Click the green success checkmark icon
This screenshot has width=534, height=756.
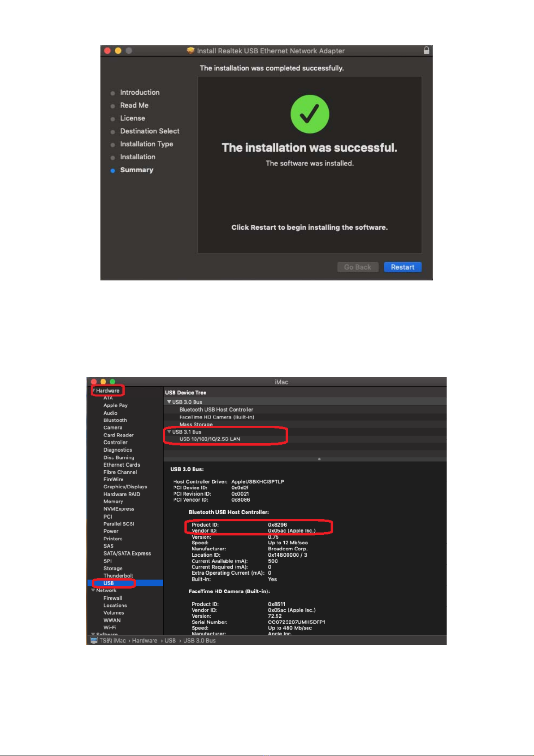click(310, 114)
